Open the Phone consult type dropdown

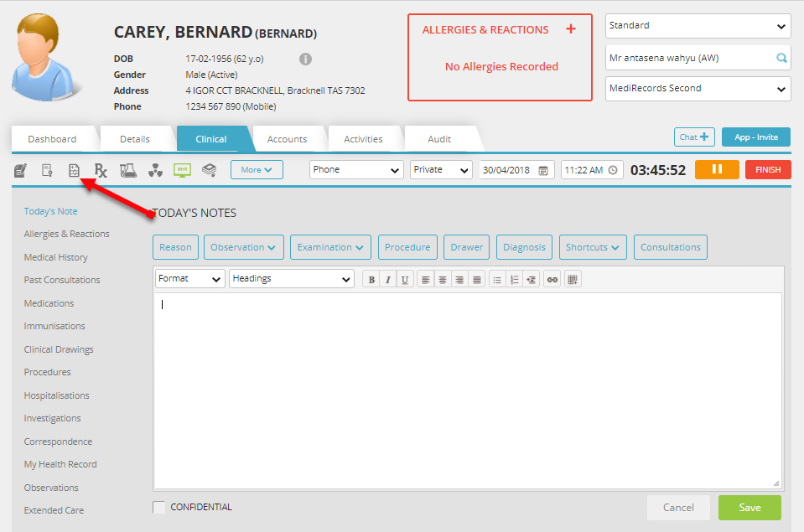[x=355, y=169]
